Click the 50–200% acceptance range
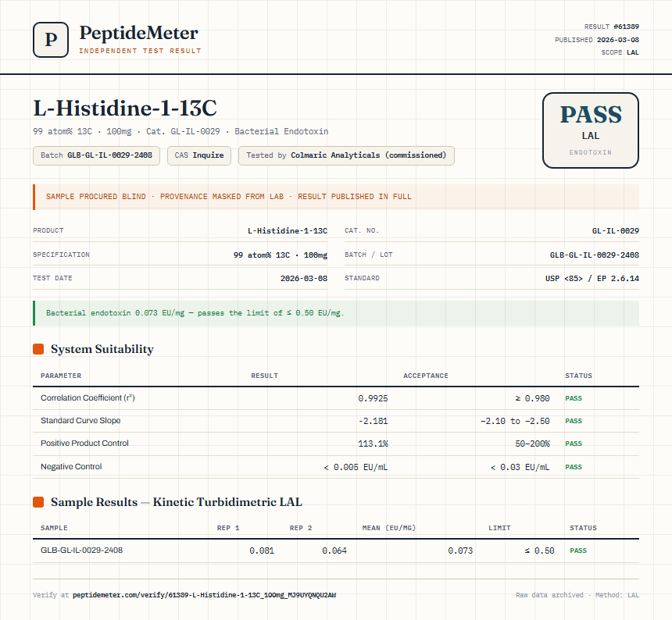The width and height of the screenshot is (672, 620). [x=532, y=444]
